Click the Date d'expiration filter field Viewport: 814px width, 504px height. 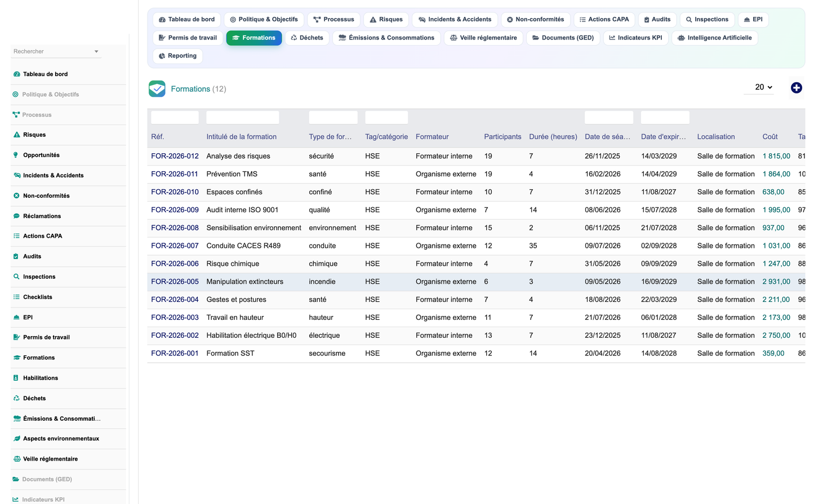click(x=665, y=118)
